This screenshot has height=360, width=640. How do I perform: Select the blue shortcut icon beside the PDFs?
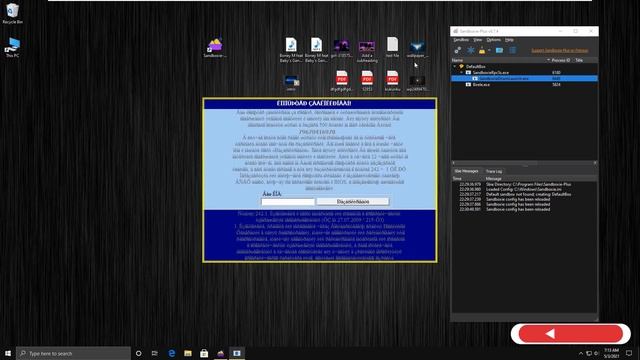[x=291, y=82]
